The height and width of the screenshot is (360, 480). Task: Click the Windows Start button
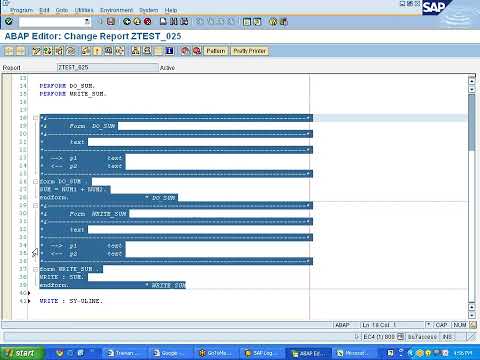(22, 353)
